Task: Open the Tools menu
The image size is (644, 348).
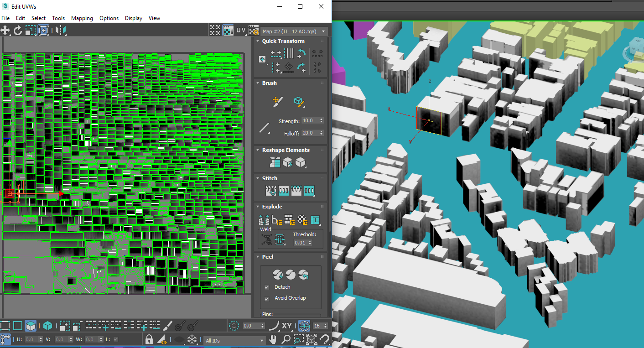Action: [58, 18]
